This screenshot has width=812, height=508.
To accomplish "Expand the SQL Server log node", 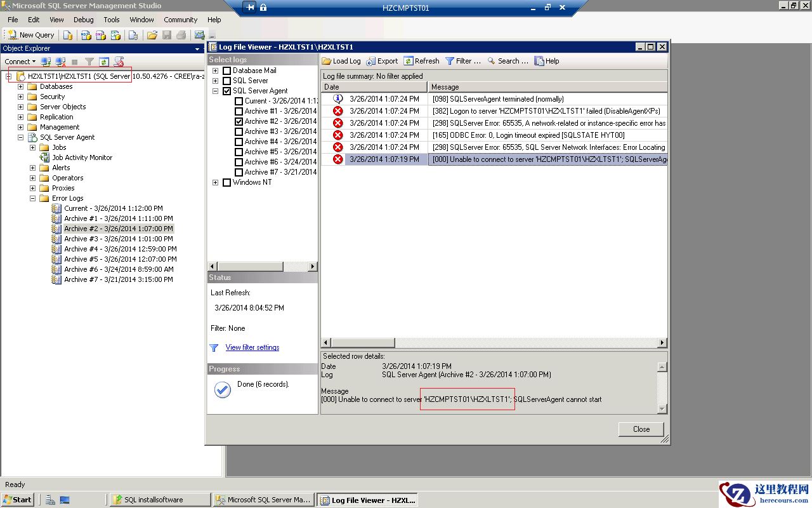I will tap(216, 81).
